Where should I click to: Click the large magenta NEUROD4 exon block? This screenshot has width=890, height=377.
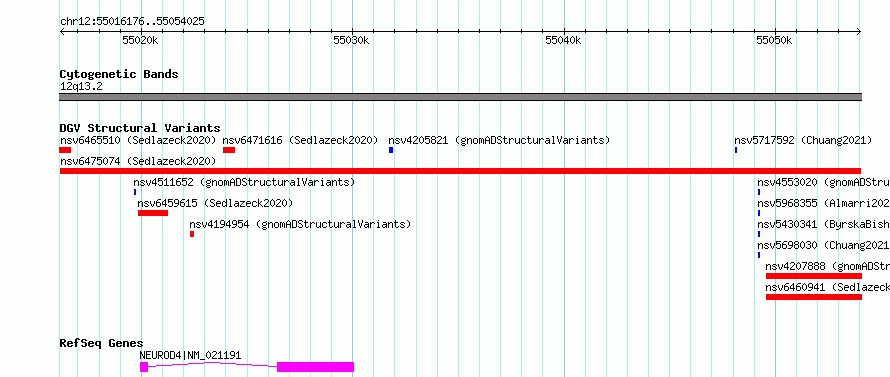pos(316,367)
